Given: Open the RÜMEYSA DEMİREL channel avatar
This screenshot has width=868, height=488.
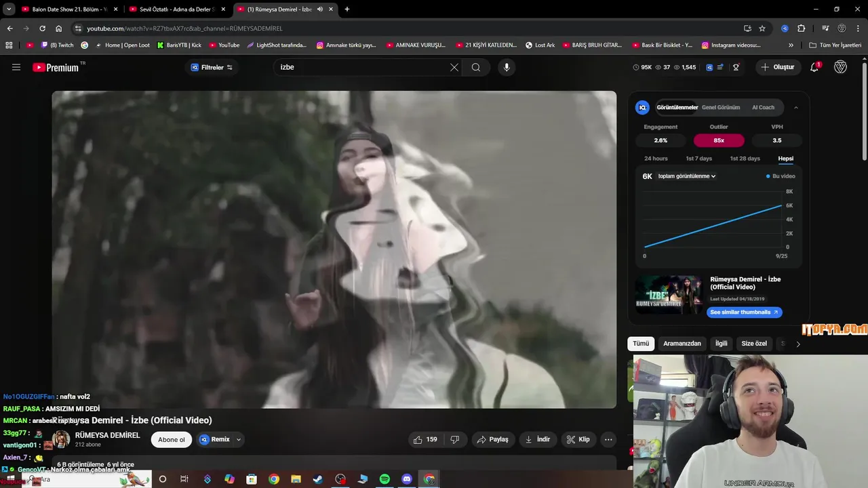Looking at the screenshot, I should 61,439.
